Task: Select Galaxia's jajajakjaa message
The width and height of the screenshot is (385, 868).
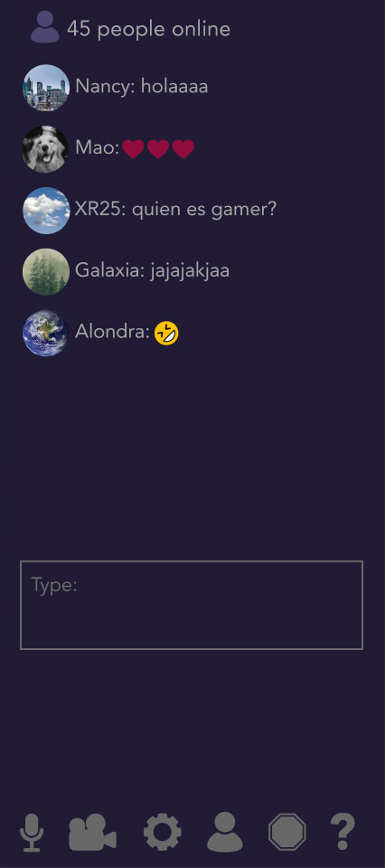Action: pos(190,272)
